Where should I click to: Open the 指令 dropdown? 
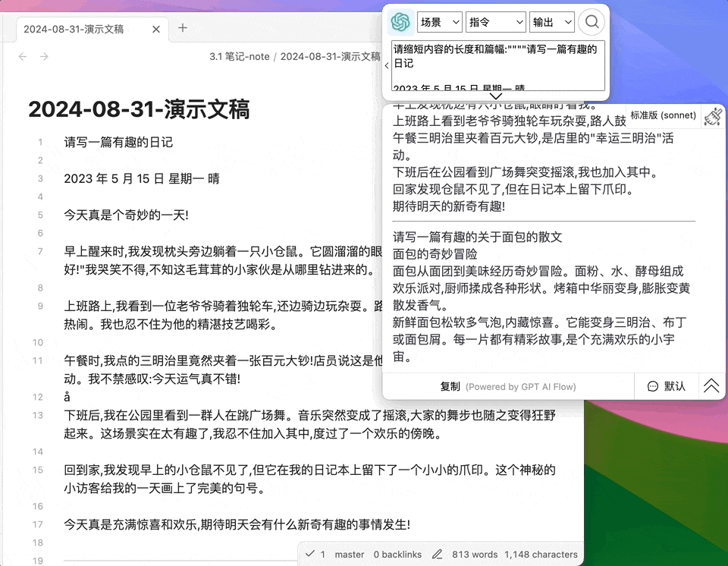click(496, 22)
